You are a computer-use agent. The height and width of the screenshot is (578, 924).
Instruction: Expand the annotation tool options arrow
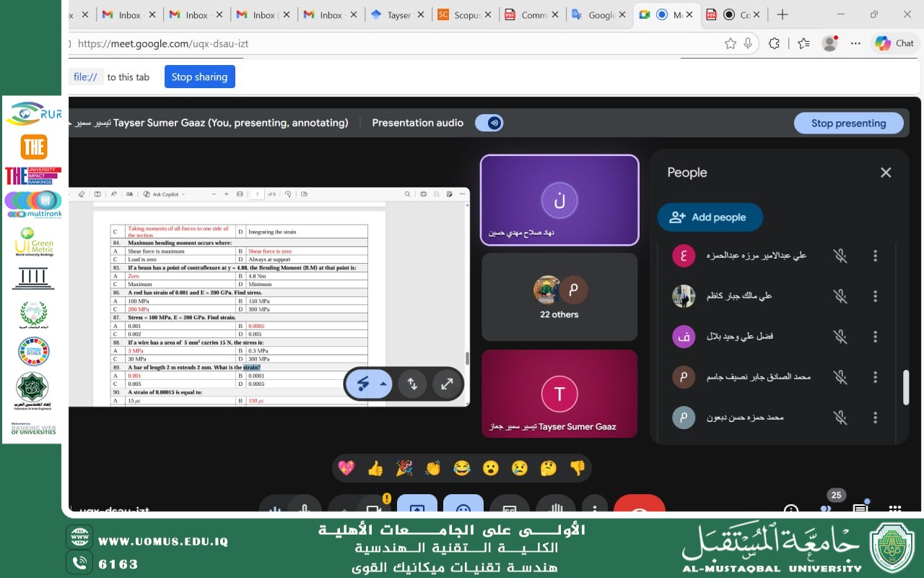[x=383, y=384]
